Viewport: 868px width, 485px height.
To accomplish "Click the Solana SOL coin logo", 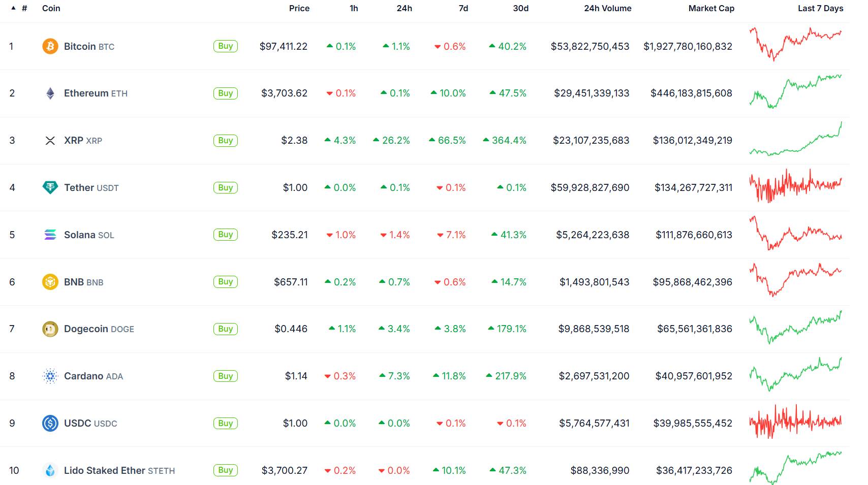I will coord(50,235).
